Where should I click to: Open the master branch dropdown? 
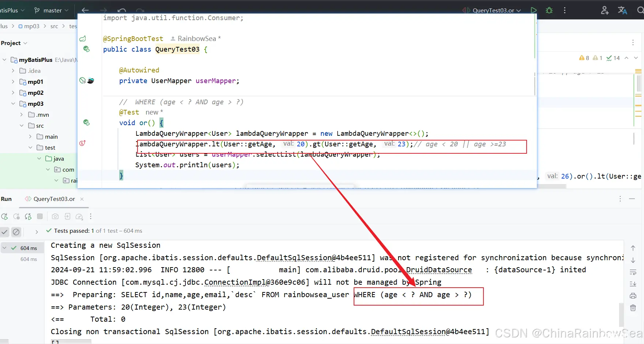click(51, 10)
